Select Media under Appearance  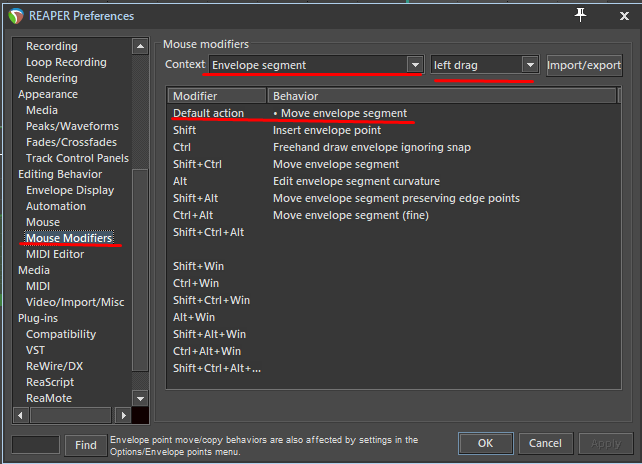(42, 110)
